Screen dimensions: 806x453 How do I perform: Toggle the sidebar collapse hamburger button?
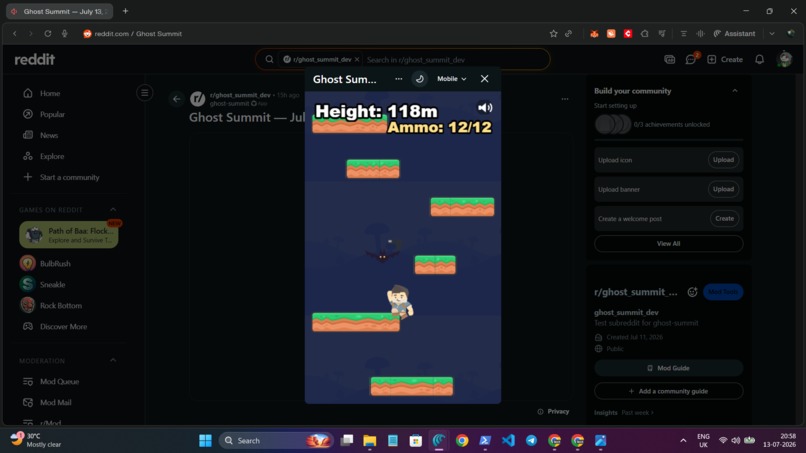pos(144,93)
